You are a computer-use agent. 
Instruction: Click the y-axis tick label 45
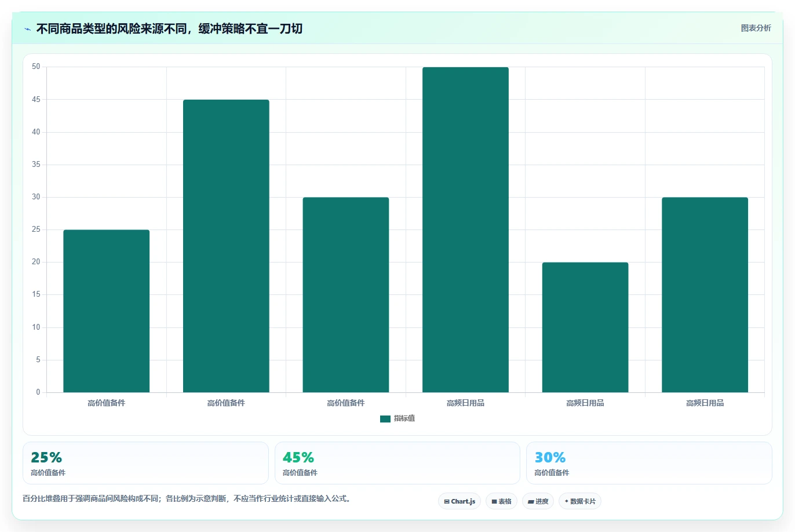pyautogui.click(x=37, y=100)
